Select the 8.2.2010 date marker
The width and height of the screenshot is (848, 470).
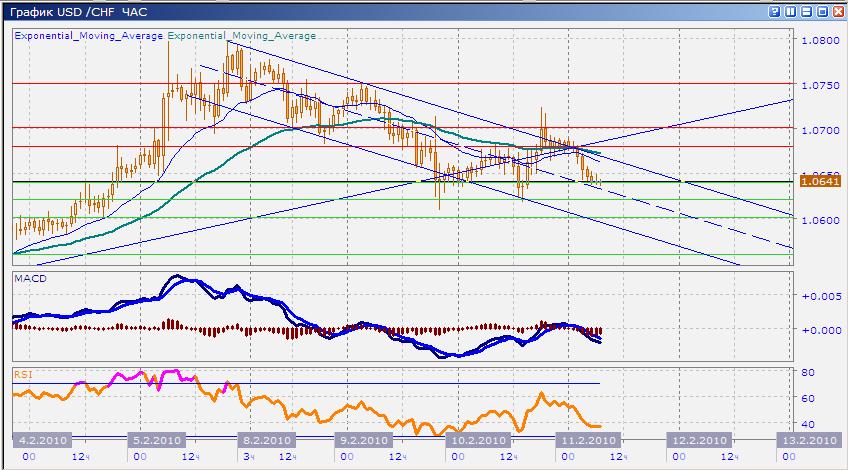[265, 440]
